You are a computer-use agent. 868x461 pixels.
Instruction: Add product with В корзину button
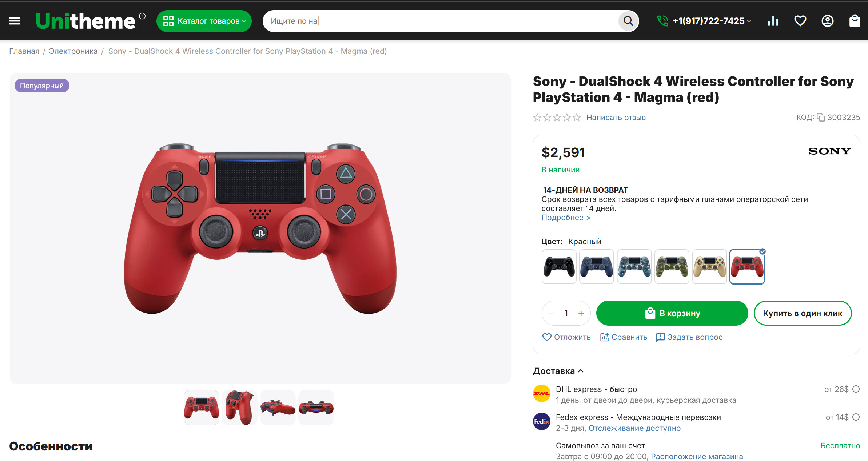pyautogui.click(x=672, y=313)
